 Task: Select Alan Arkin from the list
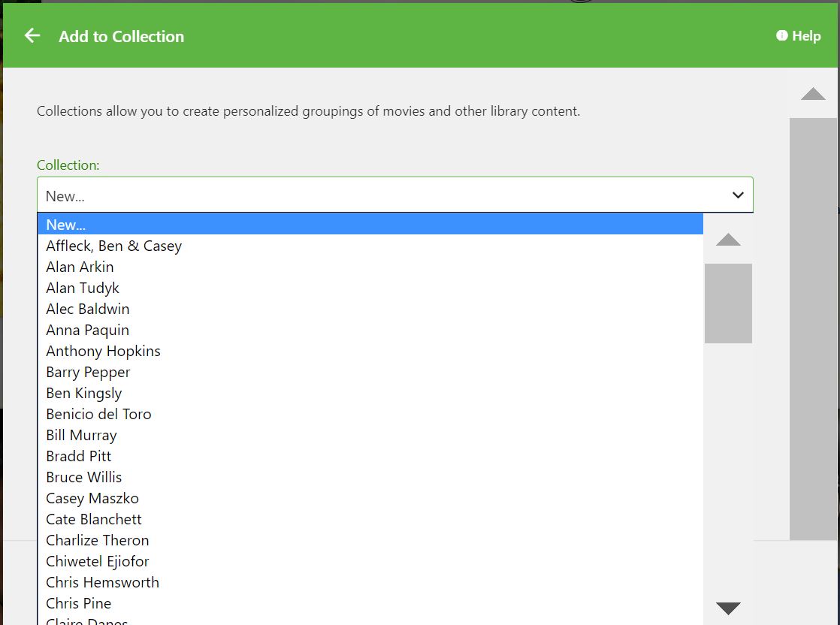tap(80, 267)
